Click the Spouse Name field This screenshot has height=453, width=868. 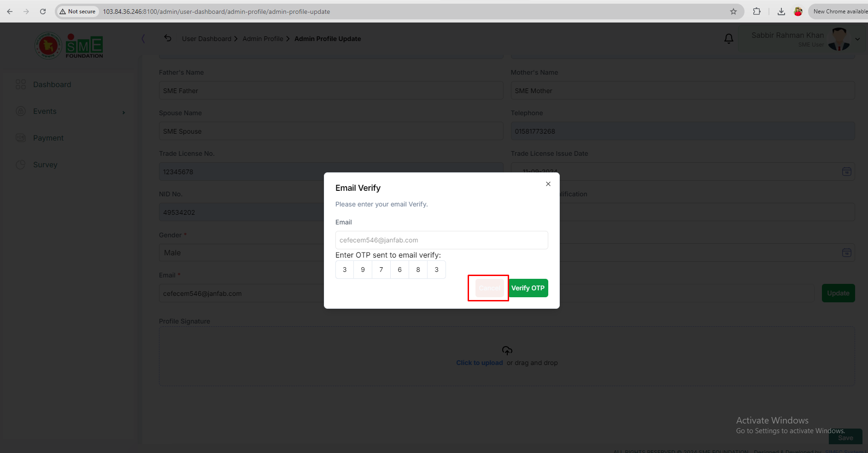(331, 131)
